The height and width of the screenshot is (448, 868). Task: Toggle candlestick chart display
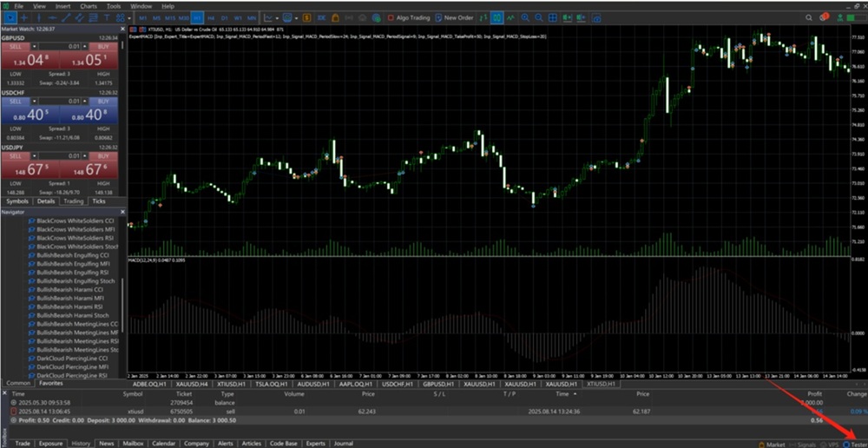pos(496,17)
